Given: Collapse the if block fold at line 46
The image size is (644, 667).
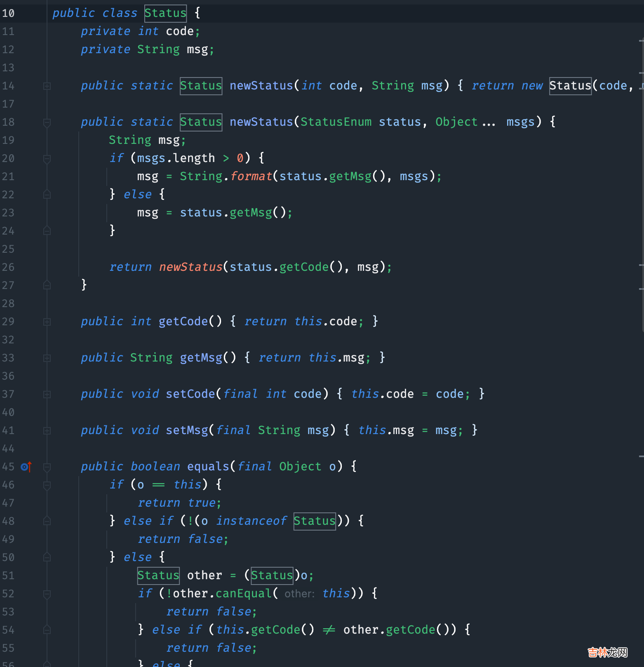Looking at the screenshot, I should tap(47, 485).
